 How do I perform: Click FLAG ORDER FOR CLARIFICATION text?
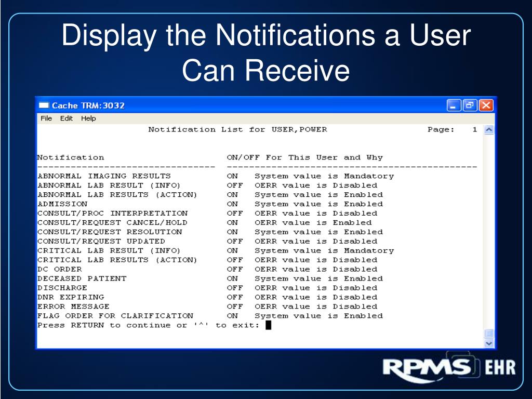point(115,316)
